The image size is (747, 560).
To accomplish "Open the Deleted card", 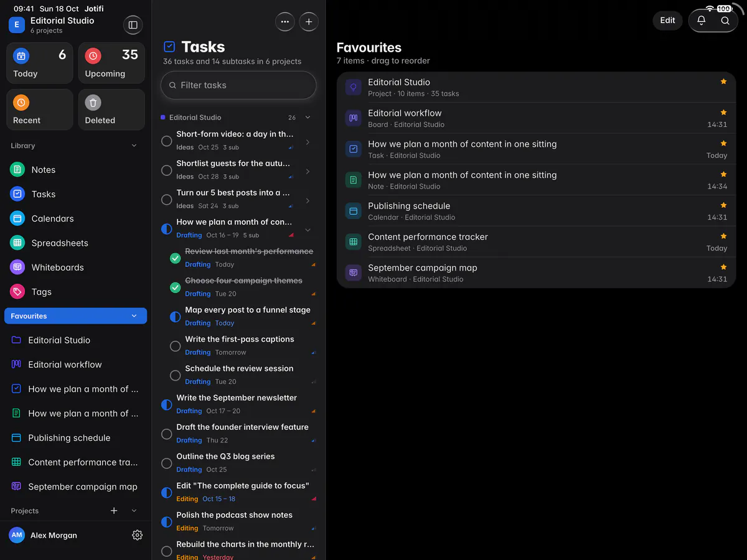I will (111, 110).
